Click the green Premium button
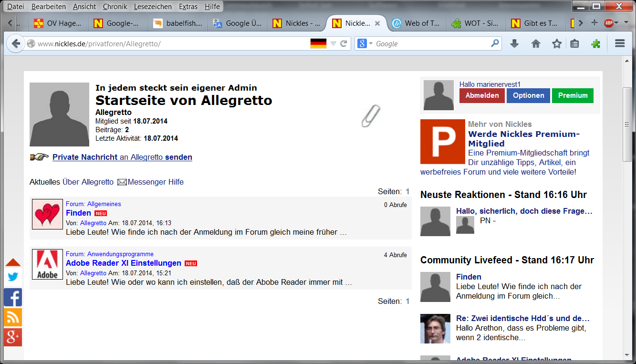 point(573,95)
